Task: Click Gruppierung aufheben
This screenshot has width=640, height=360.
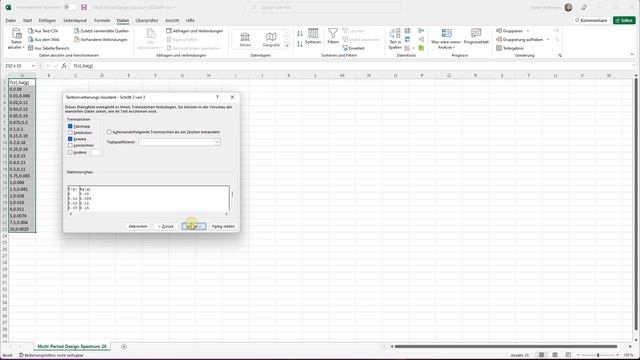Action: [520, 40]
